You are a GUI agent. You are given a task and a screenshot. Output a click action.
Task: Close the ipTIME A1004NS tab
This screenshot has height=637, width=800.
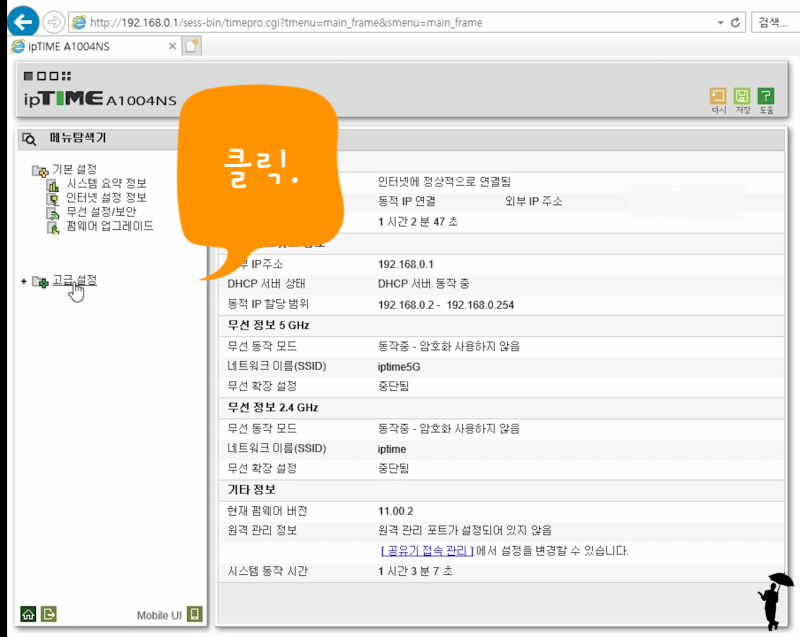pyautogui.click(x=172, y=46)
